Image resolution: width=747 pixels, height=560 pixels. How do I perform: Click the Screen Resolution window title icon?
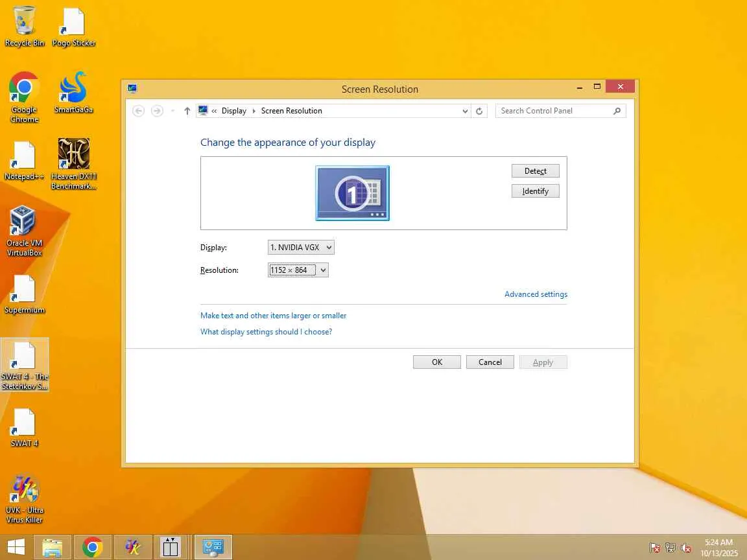[x=132, y=89]
